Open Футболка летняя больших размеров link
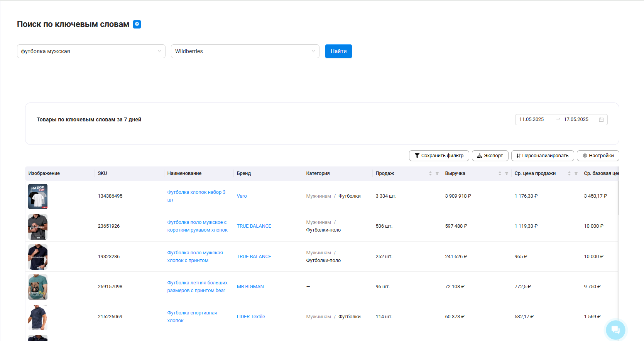 [x=197, y=287]
